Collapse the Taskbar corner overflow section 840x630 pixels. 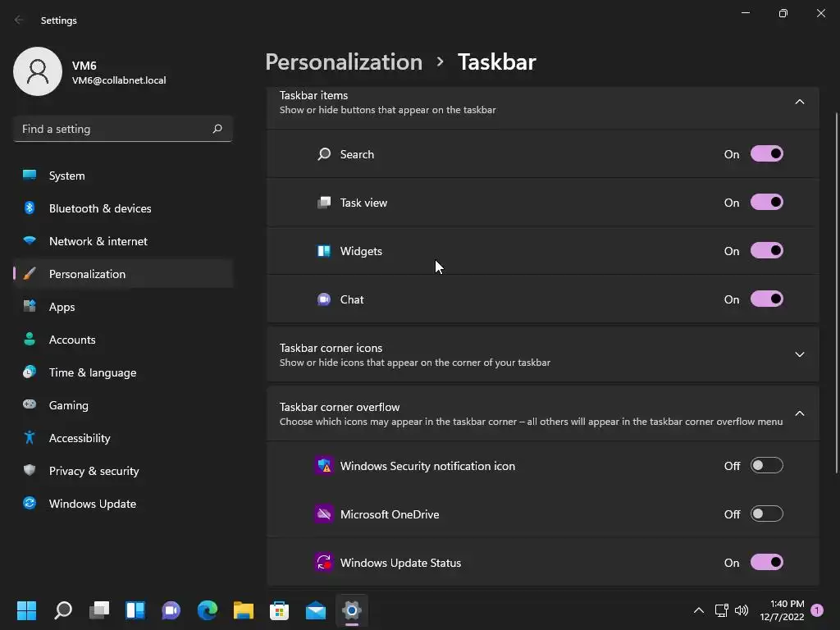pos(799,413)
